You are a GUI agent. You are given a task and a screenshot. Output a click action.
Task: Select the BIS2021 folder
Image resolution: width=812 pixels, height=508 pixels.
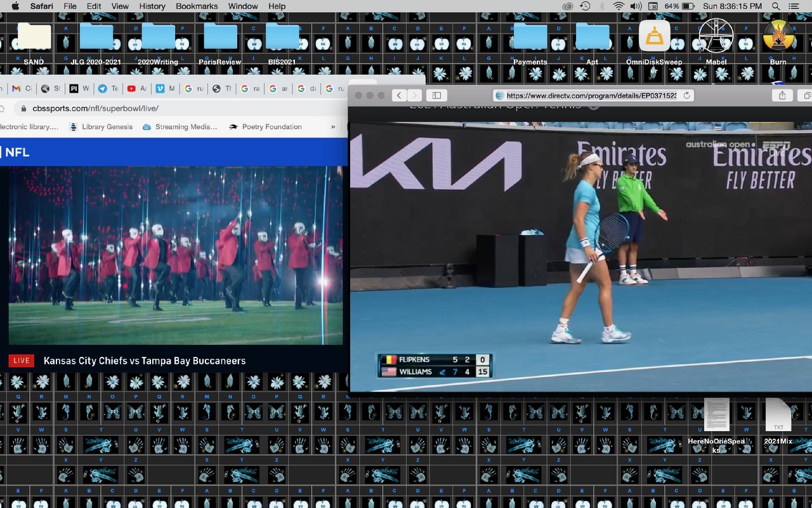(x=282, y=37)
